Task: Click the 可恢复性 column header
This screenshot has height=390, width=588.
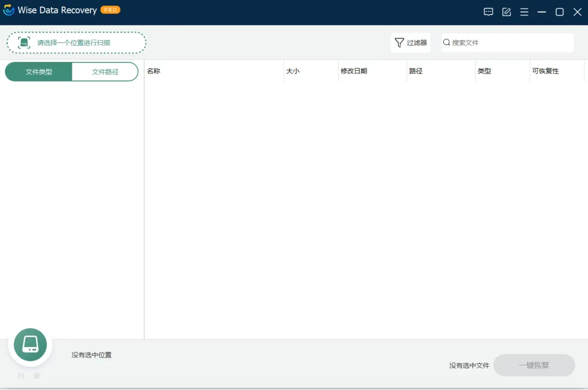Action: (546, 71)
